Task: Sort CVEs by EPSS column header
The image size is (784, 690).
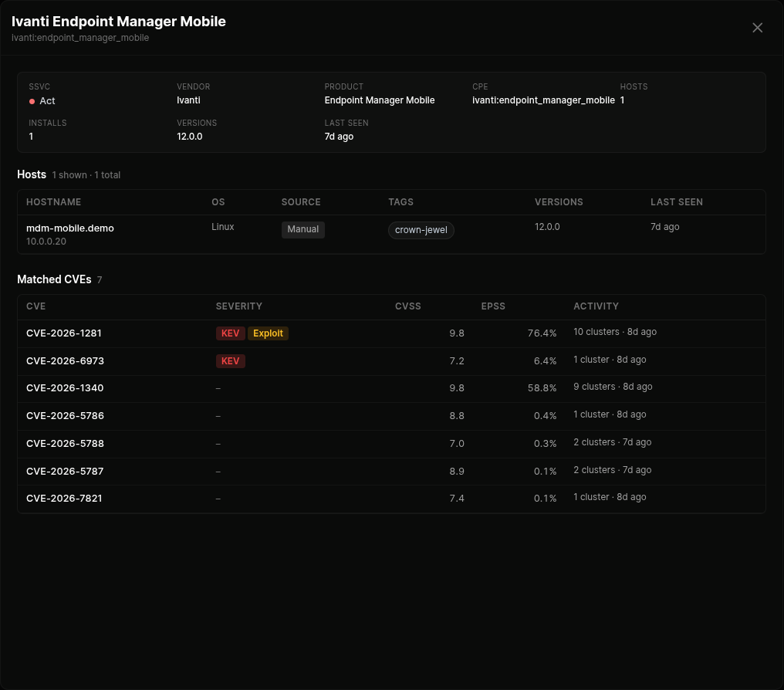Action: point(493,306)
